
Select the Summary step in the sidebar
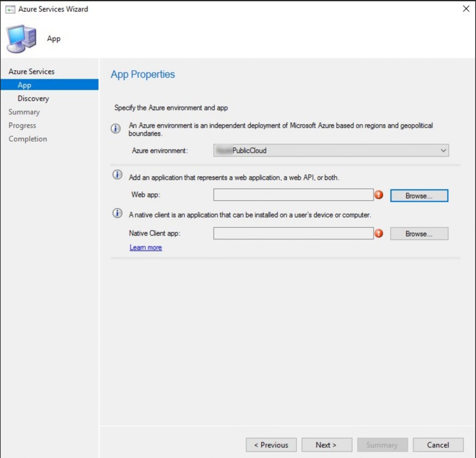(x=24, y=112)
